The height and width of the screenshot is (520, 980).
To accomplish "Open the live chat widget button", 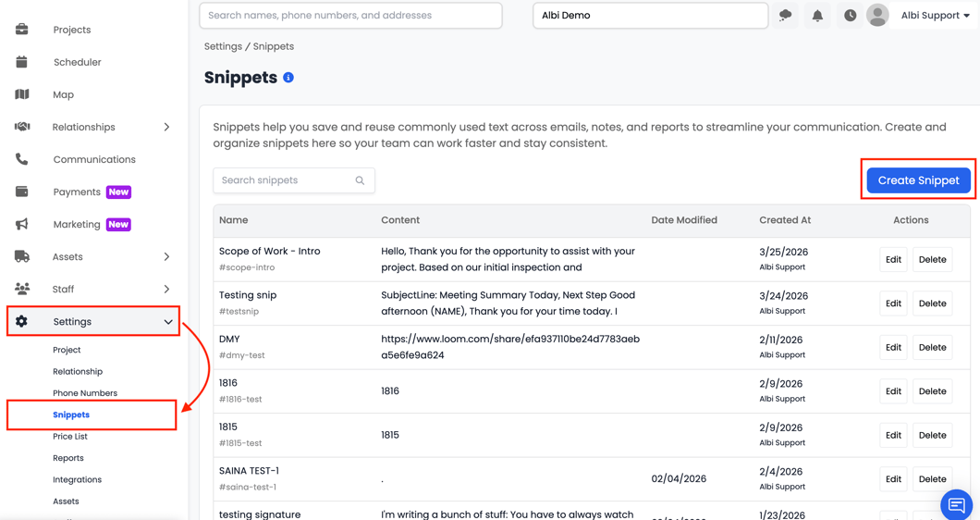I will 956,504.
